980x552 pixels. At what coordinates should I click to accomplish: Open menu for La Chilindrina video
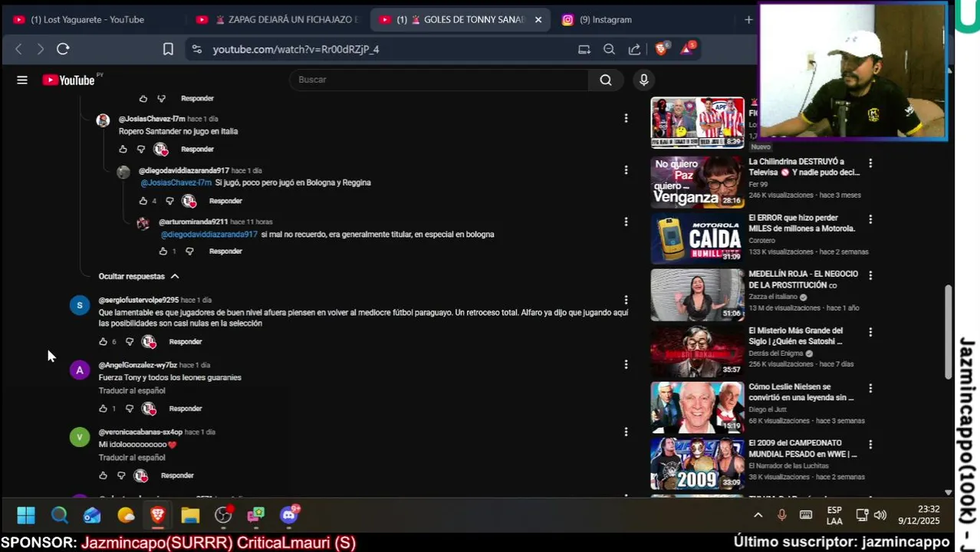tap(870, 163)
